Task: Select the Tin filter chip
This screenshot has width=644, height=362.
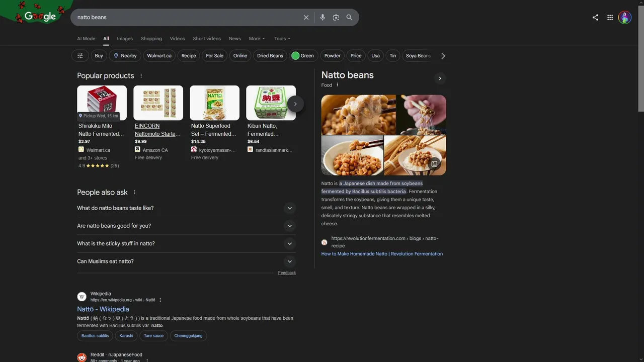Action: [x=392, y=56]
